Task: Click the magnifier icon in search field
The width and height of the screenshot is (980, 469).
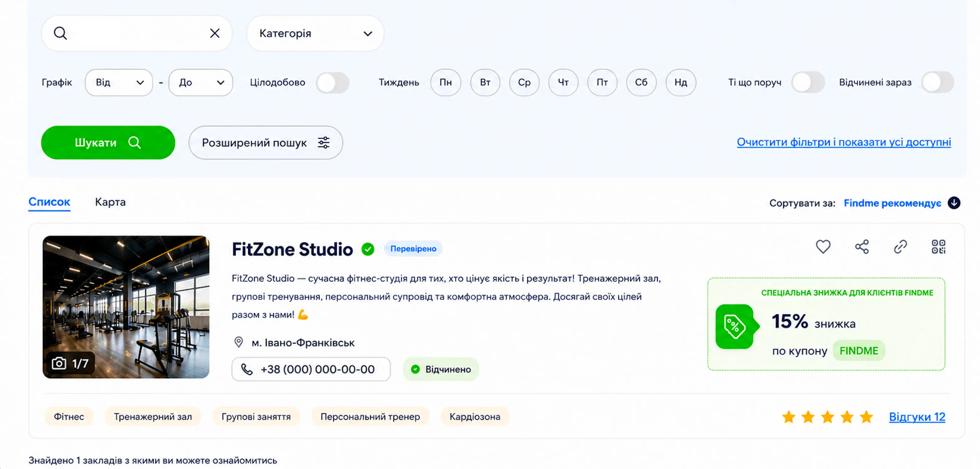Action: 60,33
